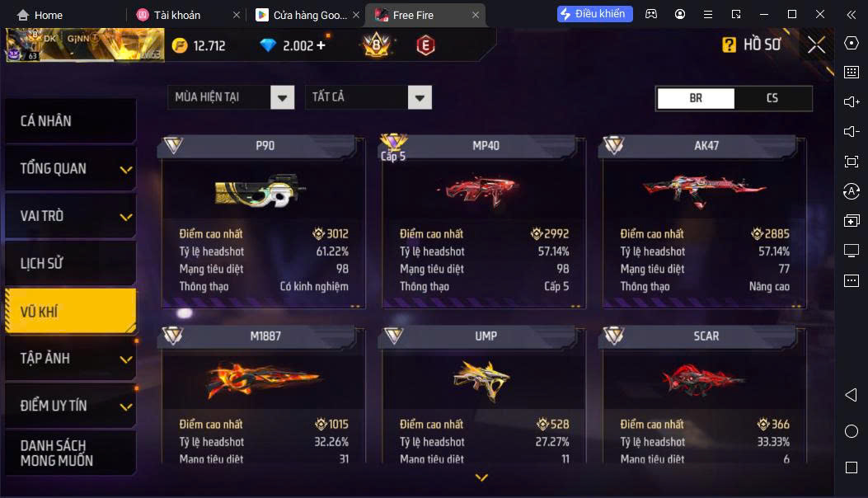Open the MÙA HIỆN TẠI season dropdown
Viewport: 868px width, 498px height.
pos(231,97)
